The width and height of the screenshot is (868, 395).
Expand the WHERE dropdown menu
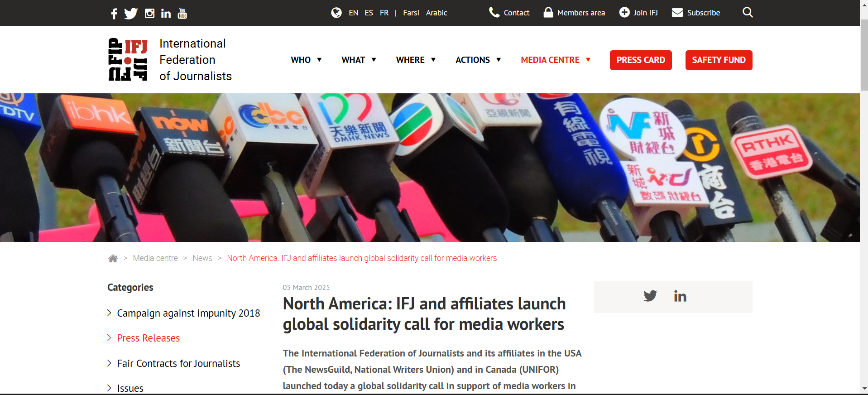tap(416, 60)
